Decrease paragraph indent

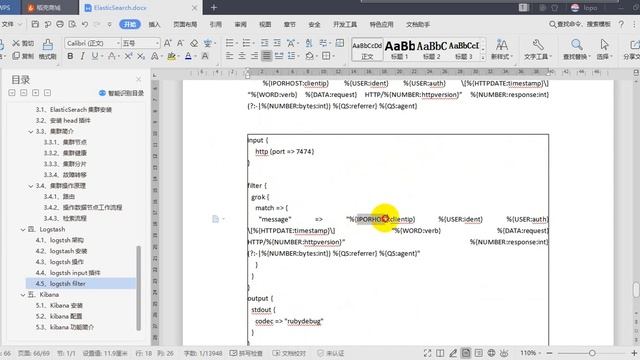264,43
